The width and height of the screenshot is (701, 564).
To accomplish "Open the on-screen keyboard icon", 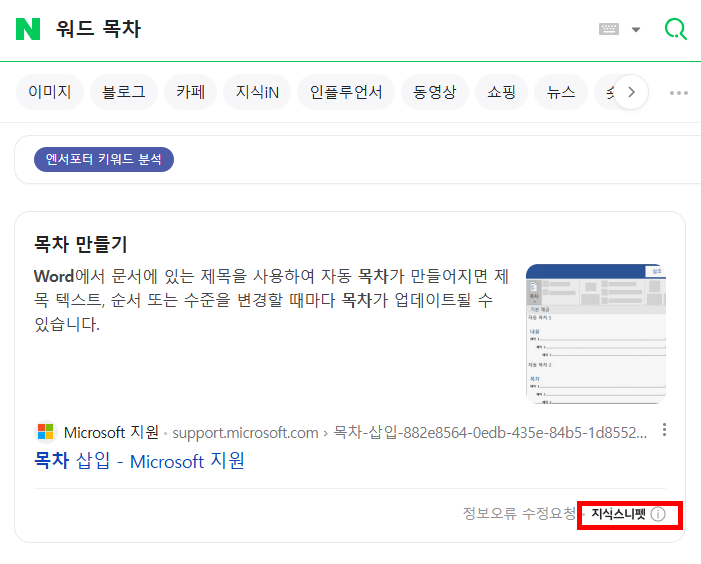I will tap(608, 29).
